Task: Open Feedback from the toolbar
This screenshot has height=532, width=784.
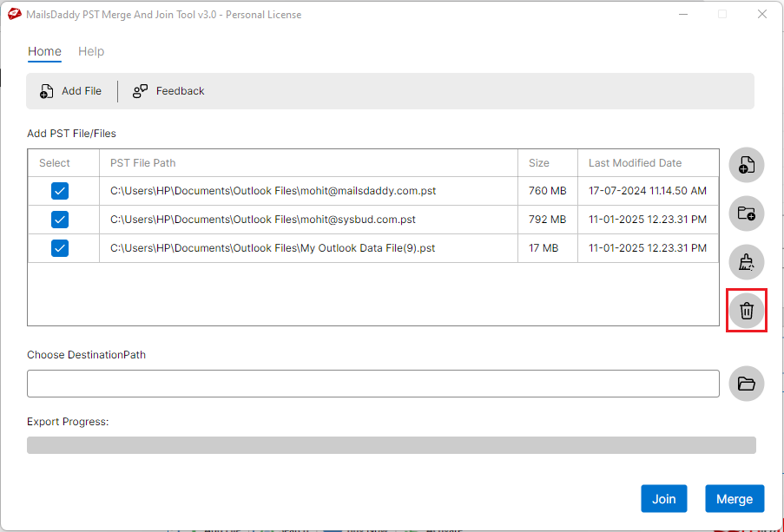Action: coord(168,91)
